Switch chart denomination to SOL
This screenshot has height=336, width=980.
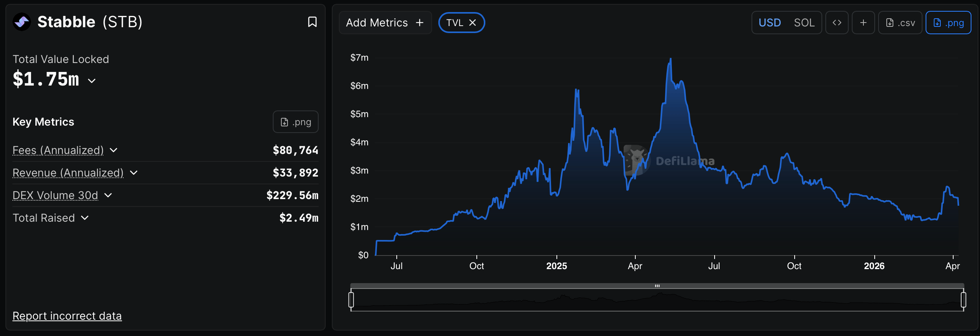(x=804, y=23)
